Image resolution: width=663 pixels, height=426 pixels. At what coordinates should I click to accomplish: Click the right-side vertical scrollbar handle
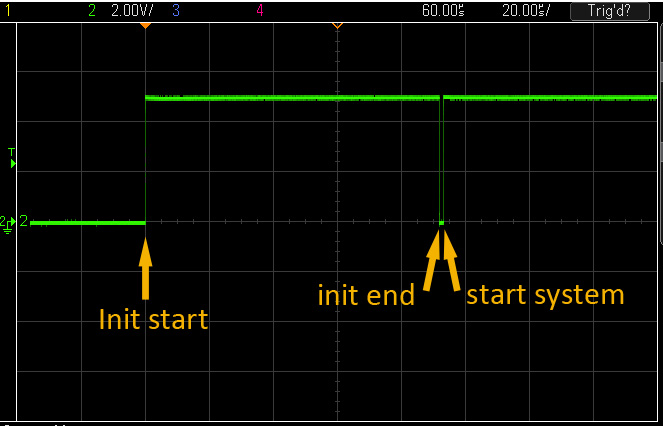click(660, 150)
